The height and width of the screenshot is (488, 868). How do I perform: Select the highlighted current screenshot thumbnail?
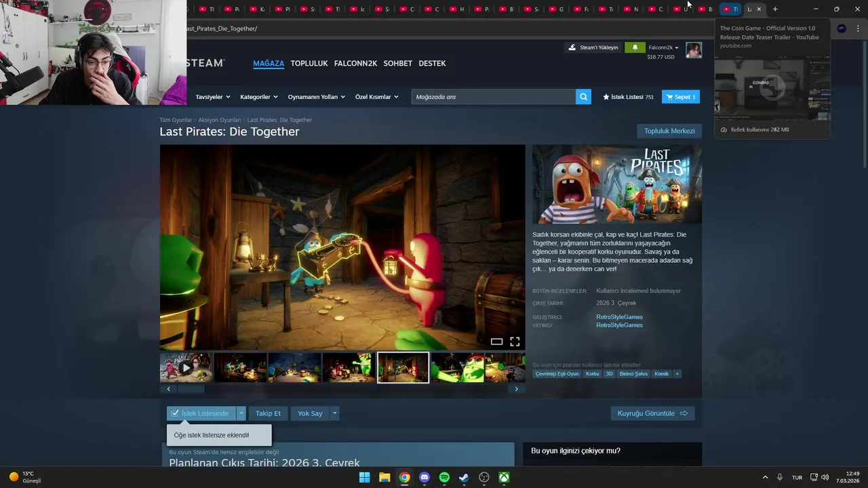tap(403, 367)
